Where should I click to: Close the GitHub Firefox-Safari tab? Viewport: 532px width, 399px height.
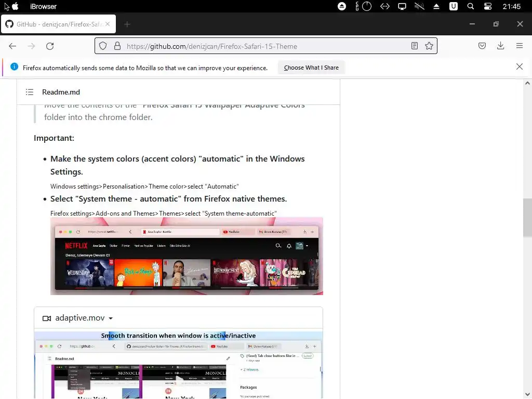pos(108,24)
